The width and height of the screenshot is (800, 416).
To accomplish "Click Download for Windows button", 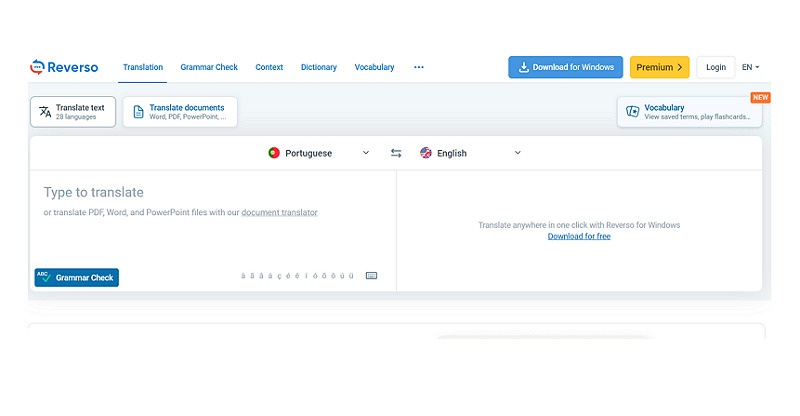I will (565, 67).
